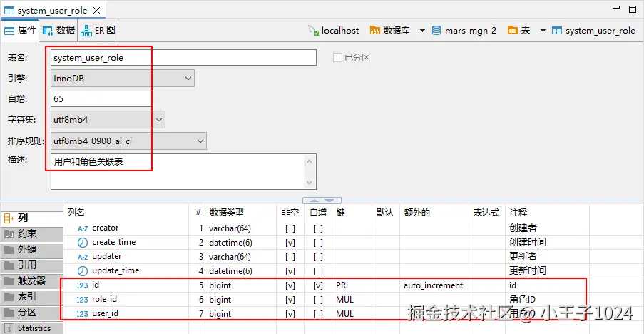Screen dimensions: 644x334
Task: Expand the 数据库 breadcrumb dropdown arrow
Action: point(422,31)
